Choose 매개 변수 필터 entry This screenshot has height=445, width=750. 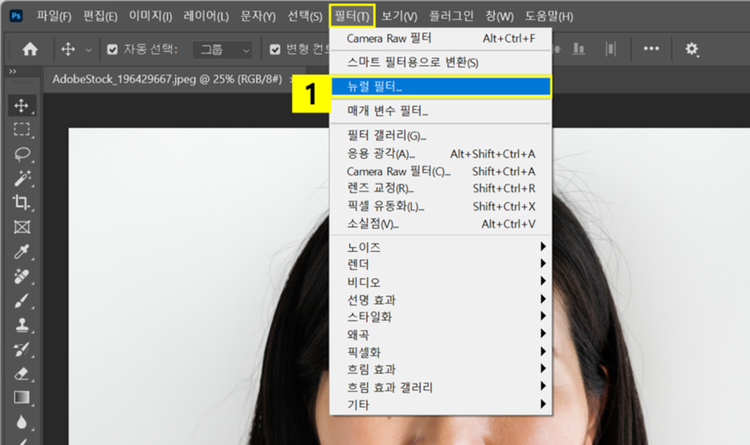[x=441, y=111]
